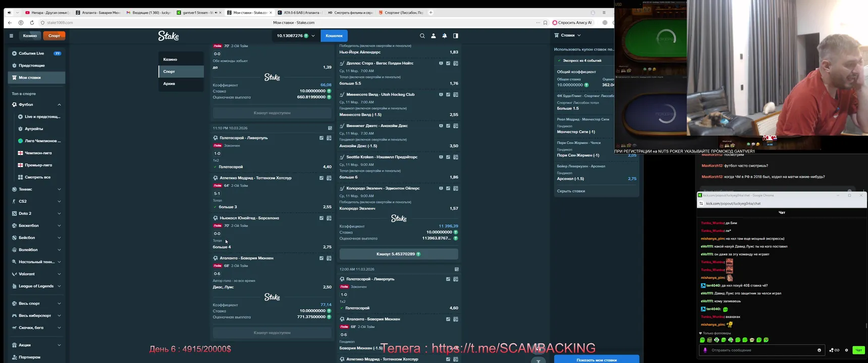Open stats icon for Виннипег Джетс - Анахайм Дакс

click(x=448, y=126)
